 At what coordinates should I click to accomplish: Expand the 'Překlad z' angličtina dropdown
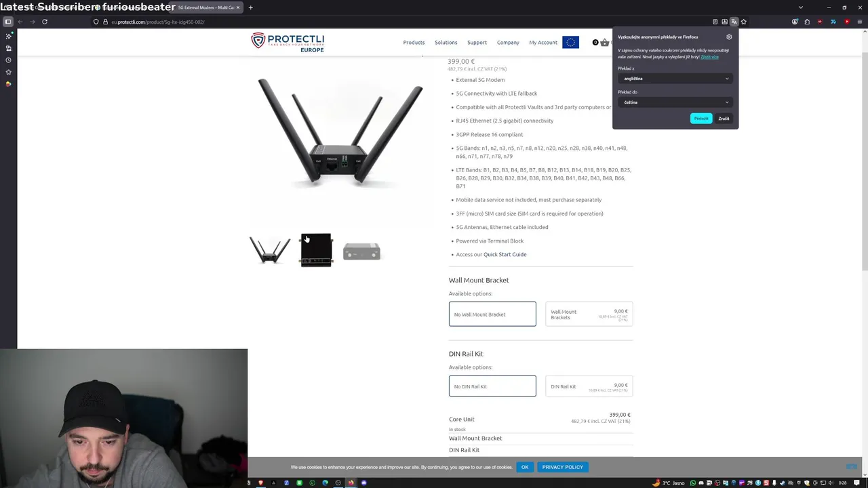(x=675, y=79)
